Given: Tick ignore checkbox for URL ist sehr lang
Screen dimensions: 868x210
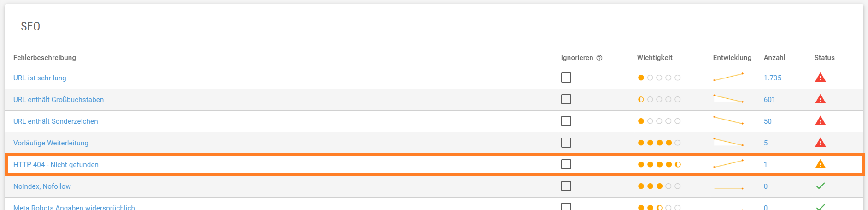Looking at the screenshot, I should (x=566, y=78).
